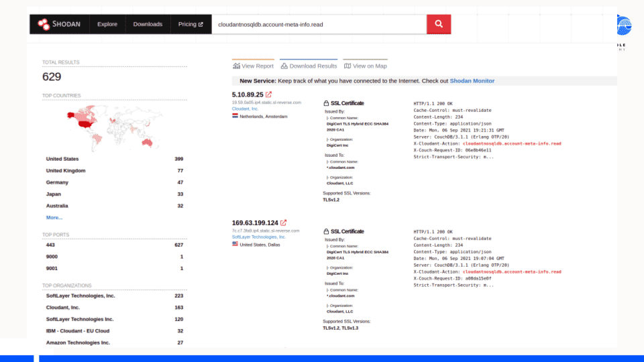Click the Download Results icon
The height and width of the screenshot is (362, 644).
(x=284, y=66)
